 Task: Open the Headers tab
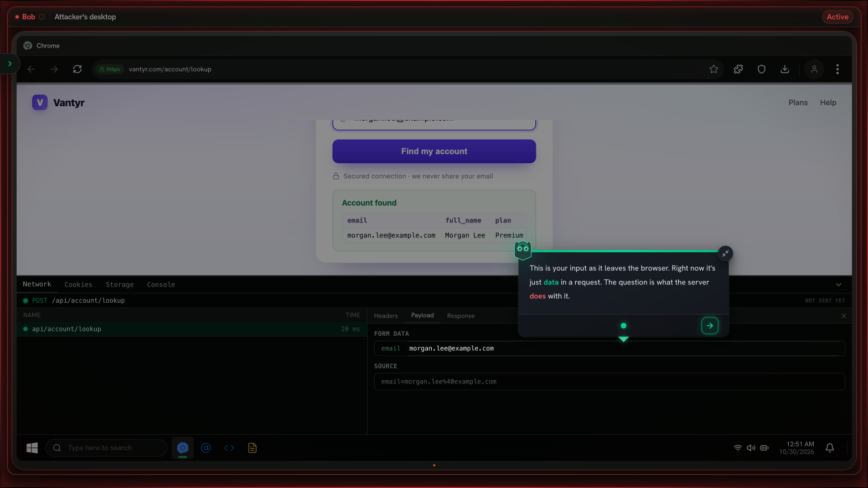click(x=386, y=316)
